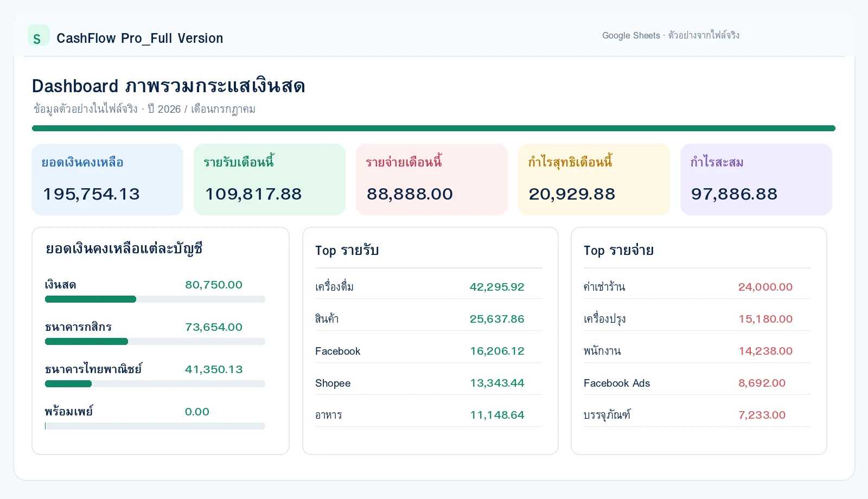Click the green S logo icon
The height and width of the screenshot is (499, 868).
point(39,35)
